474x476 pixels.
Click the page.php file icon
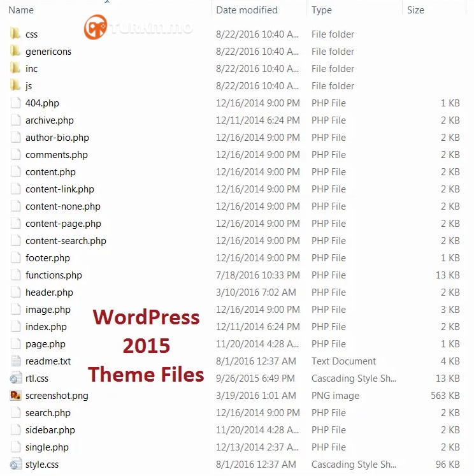point(15,343)
